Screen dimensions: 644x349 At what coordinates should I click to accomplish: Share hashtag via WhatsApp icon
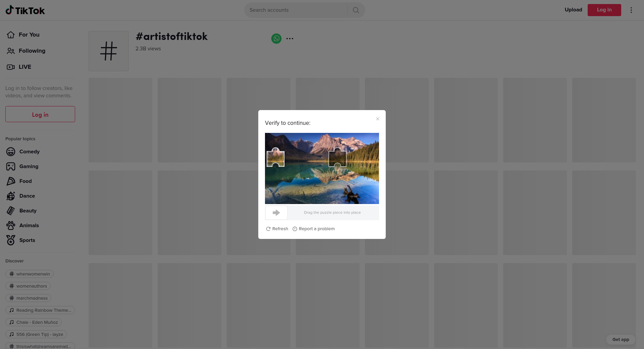pyautogui.click(x=276, y=39)
